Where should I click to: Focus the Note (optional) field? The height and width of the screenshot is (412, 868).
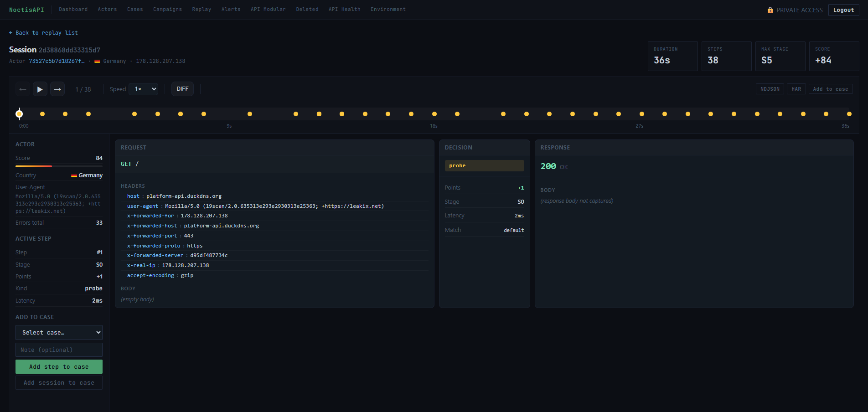click(x=59, y=350)
